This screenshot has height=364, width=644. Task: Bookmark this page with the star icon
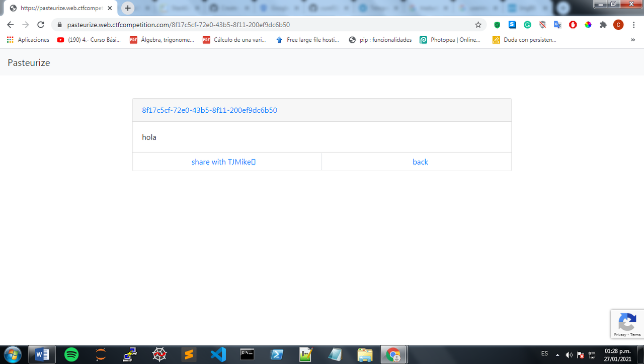[478, 25]
